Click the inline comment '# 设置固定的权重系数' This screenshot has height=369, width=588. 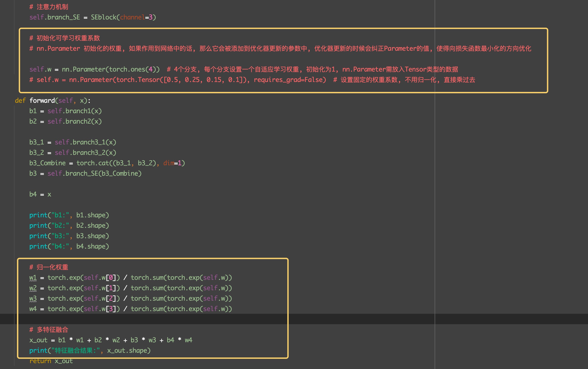pos(404,80)
